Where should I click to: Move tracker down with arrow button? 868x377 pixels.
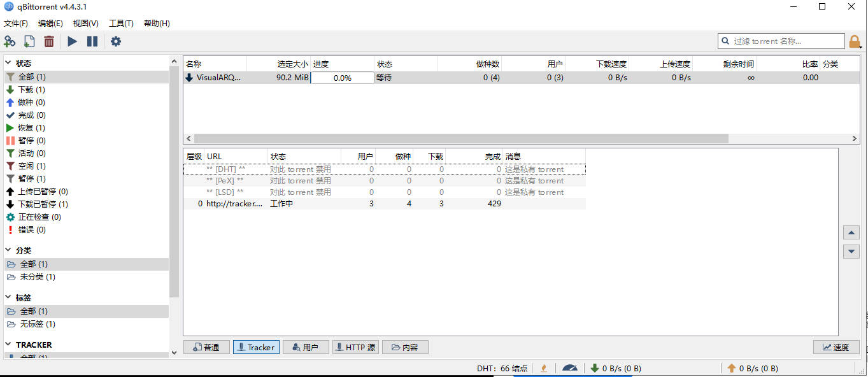[851, 251]
